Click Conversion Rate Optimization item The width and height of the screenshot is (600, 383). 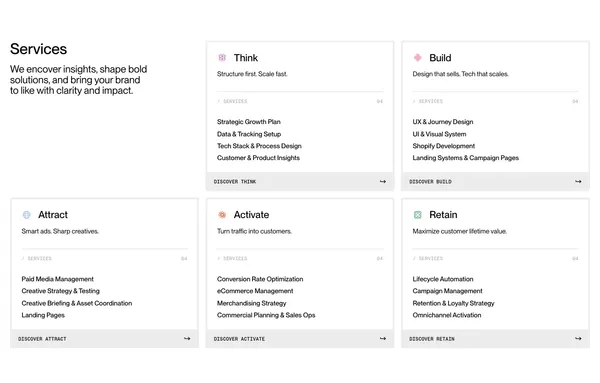point(260,279)
